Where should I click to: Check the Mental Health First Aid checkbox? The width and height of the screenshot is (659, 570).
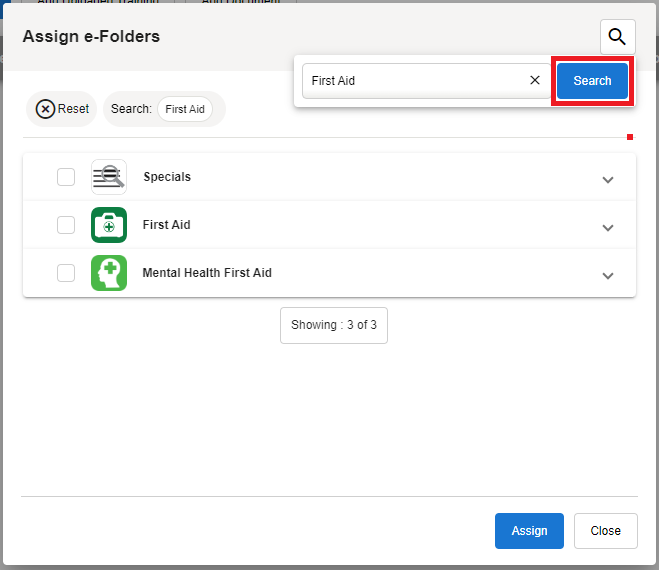tap(66, 273)
